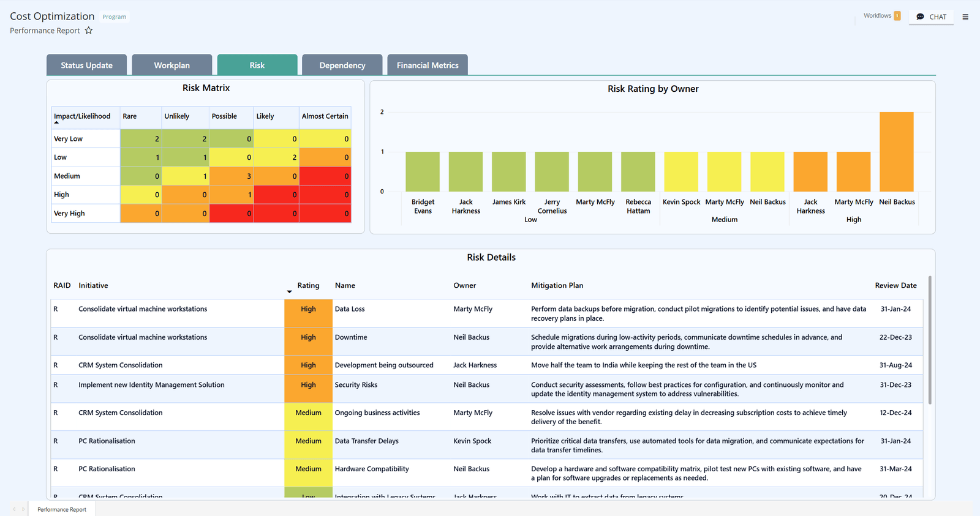Click the chat speech bubble icon

920,17
